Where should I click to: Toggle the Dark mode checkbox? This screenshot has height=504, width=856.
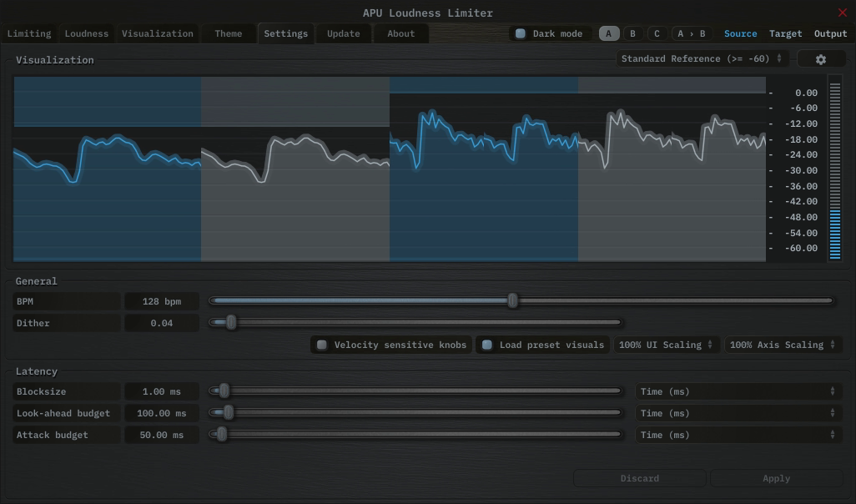click(521, 34)
